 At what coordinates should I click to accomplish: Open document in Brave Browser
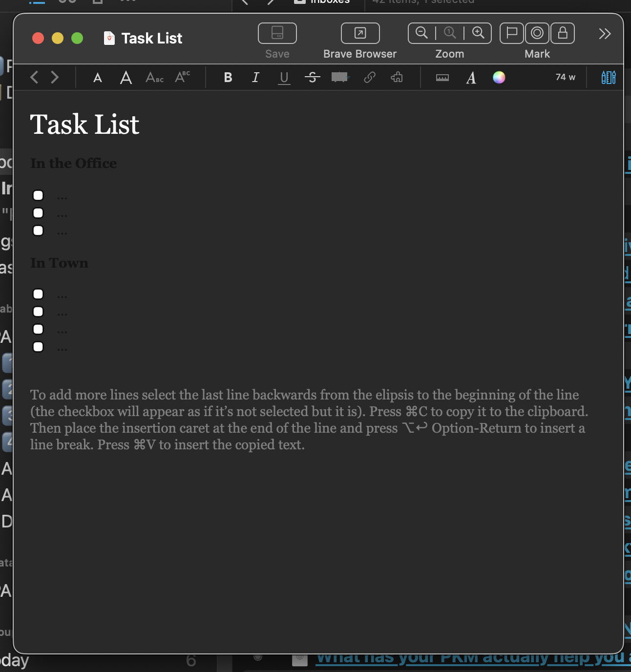pyautogui.click(x=360, y=34)
